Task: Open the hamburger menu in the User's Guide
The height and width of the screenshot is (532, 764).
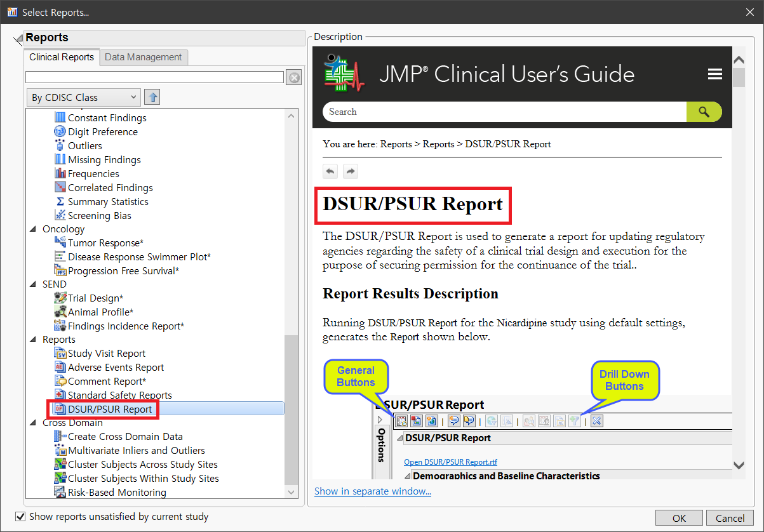Action: 715,74
